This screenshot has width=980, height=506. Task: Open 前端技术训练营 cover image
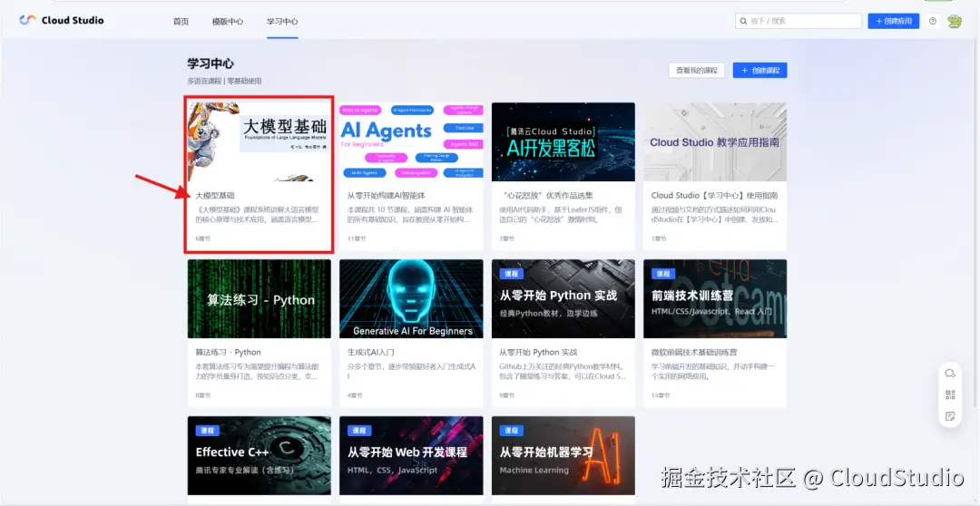(715, 298)
